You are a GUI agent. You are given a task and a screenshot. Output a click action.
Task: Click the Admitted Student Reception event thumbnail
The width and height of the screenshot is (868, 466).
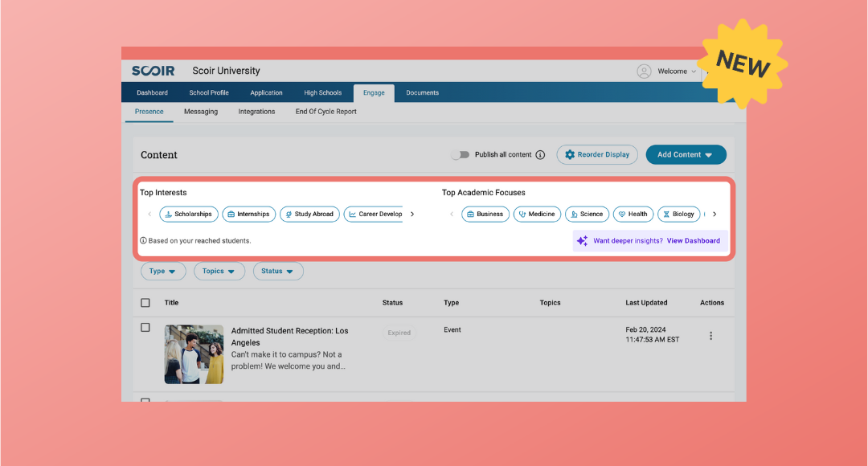point(194,354)
